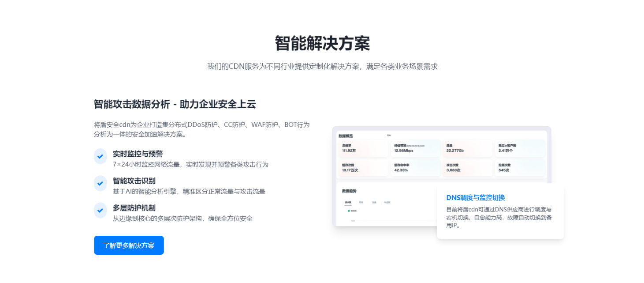Click the description 基于AI的智能分析引擎
Viewport: 644px width, 283px height.
[189, 191]
